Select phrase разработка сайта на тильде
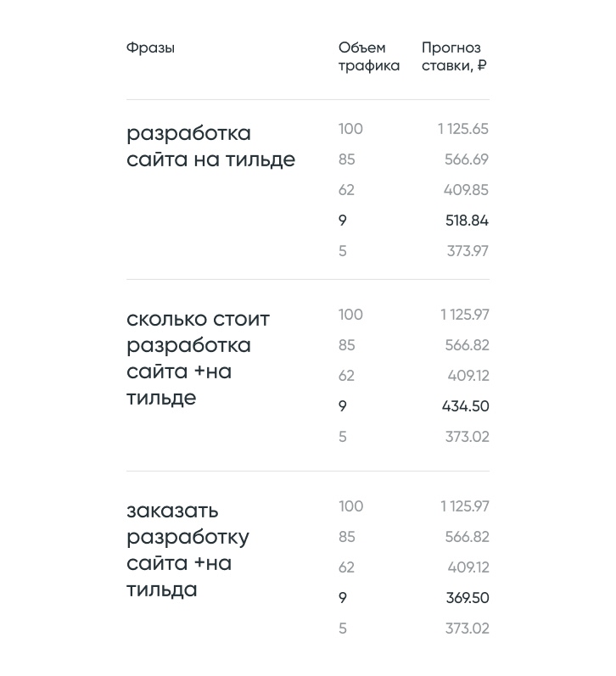Viewport: 616px width, 676px height. point(211,147)
